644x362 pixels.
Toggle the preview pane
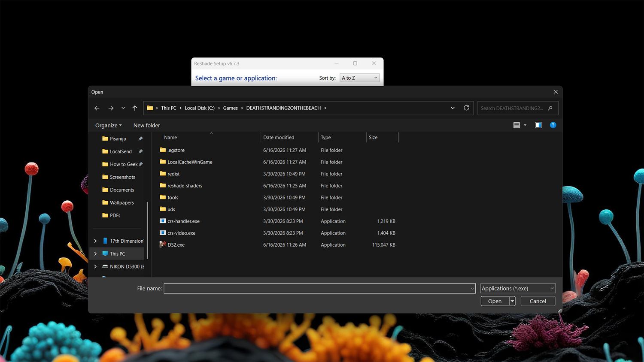(x=538, y=125)
